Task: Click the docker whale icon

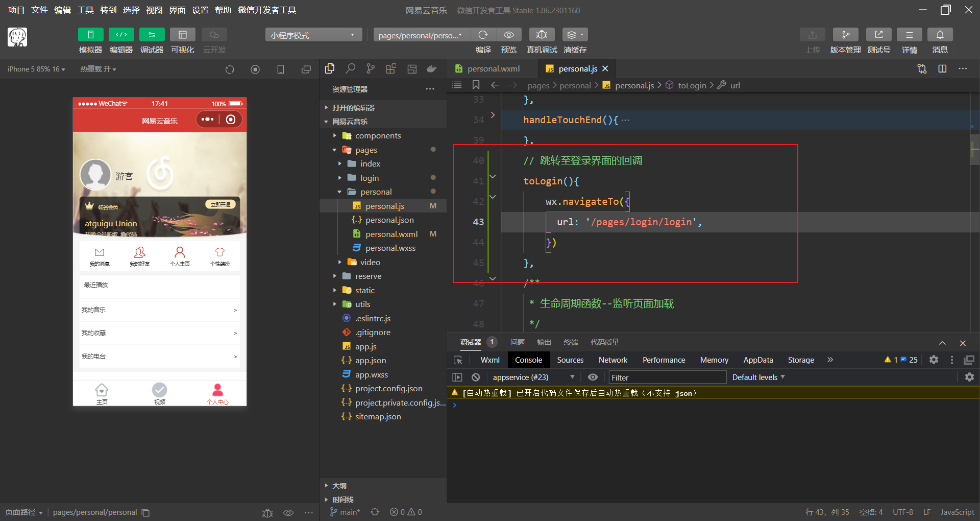Action: click(x=432, y=68)
